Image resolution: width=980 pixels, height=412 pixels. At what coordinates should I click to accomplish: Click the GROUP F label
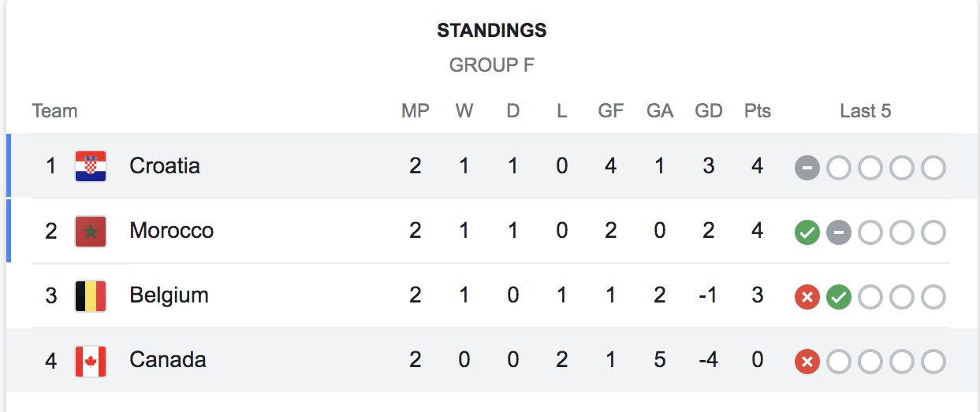point(491,65)
